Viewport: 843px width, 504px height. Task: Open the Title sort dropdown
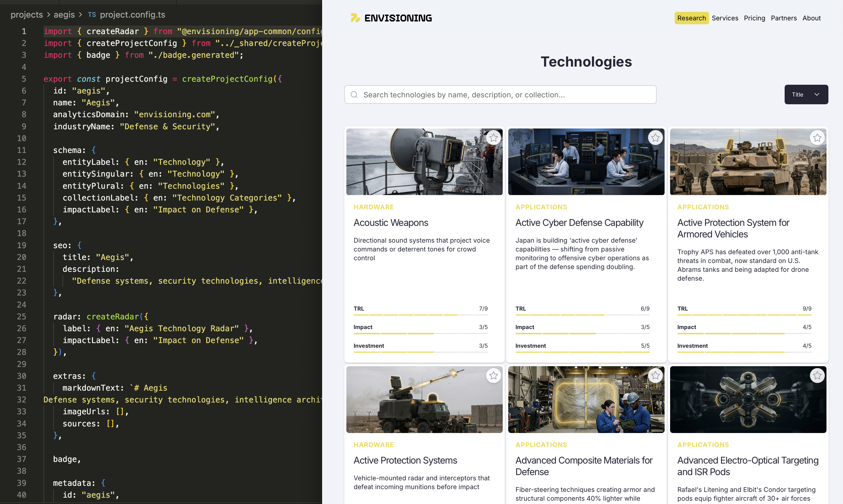806,94
